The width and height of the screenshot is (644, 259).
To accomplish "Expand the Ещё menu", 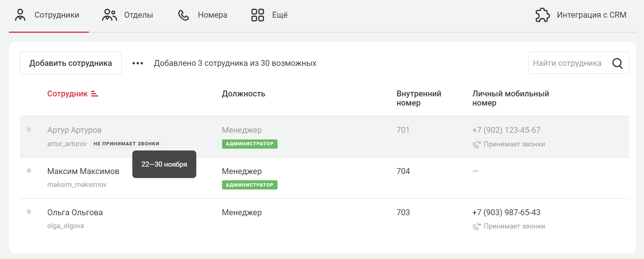I will 279,15.
